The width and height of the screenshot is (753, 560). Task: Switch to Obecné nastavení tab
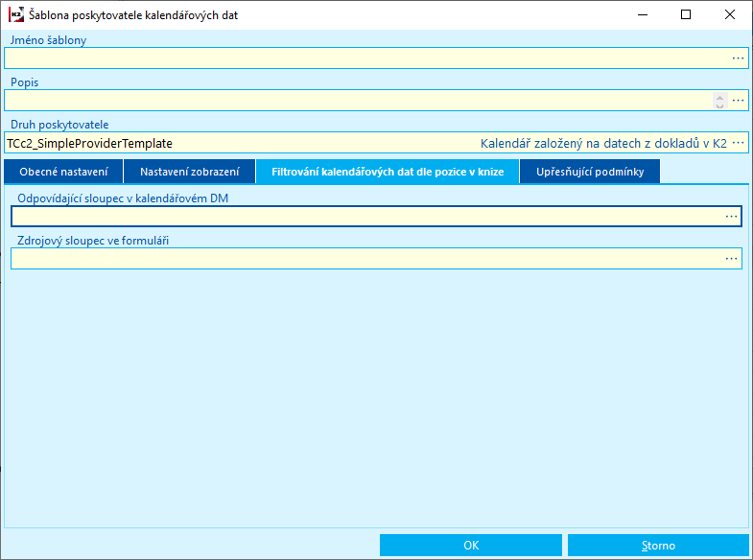tap(63, 172)
